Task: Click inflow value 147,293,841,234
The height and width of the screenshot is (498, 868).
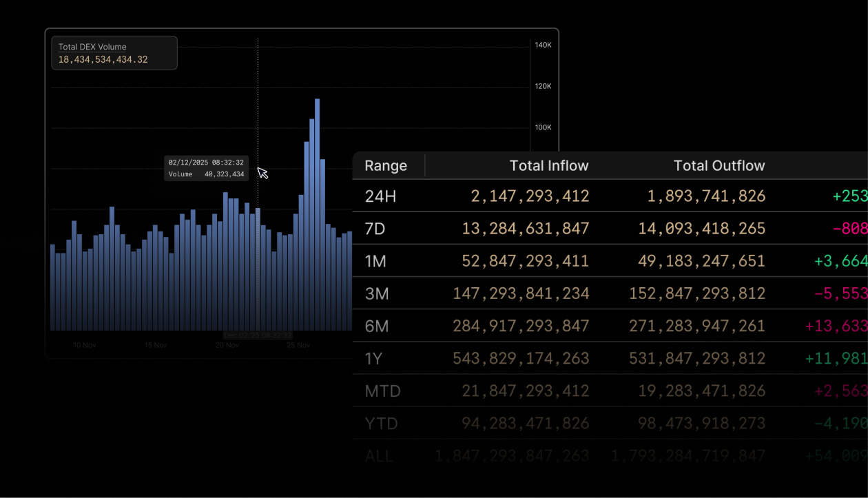Action: pos(521,293)
